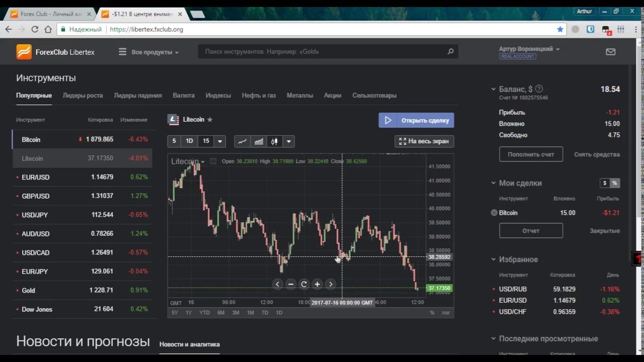Screen dimensions: 644x362
Task: Select 5Y chart range
Action: pyautogui.click(x=175, y=312)
